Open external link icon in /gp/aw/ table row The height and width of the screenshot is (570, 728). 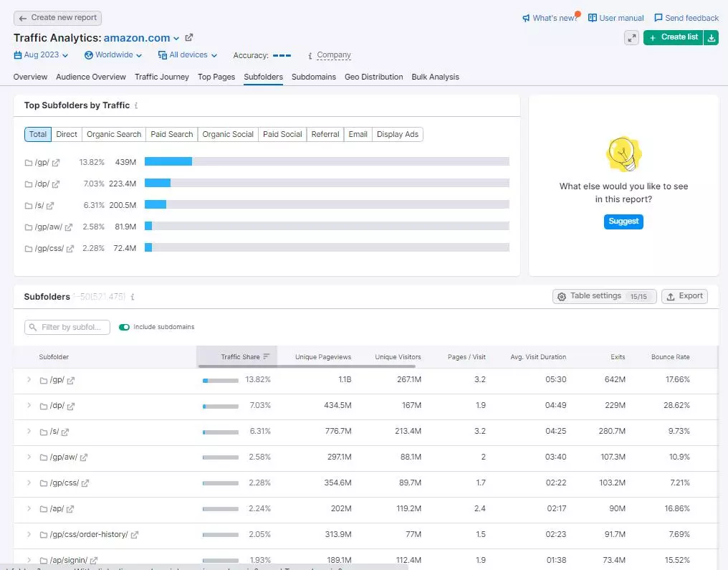click(x=84, y=457)
